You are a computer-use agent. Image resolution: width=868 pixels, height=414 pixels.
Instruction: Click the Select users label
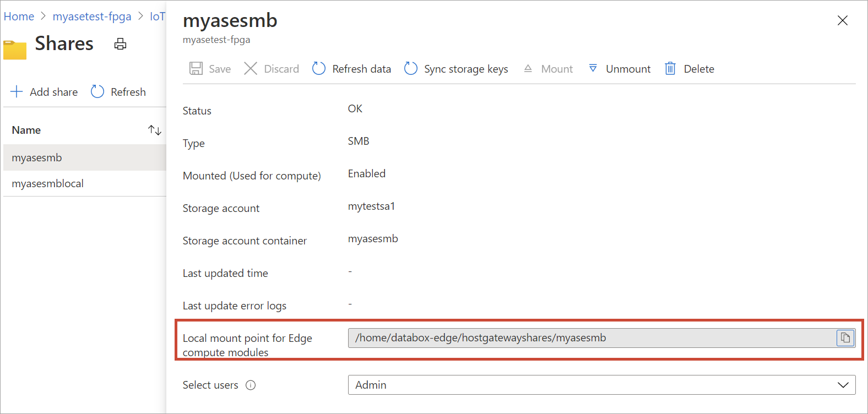[210, 385]
